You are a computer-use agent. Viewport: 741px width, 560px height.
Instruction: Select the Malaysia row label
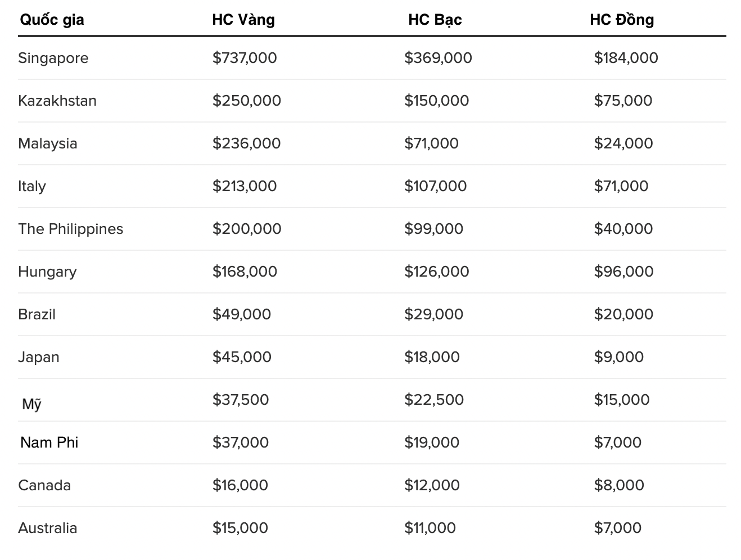[47, 143]
